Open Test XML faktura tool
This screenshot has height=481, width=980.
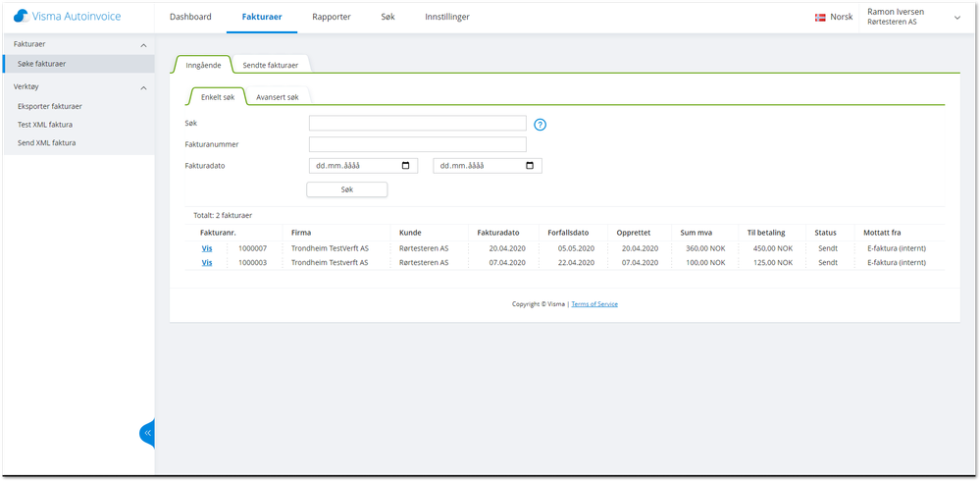click(x=45, y=125)
